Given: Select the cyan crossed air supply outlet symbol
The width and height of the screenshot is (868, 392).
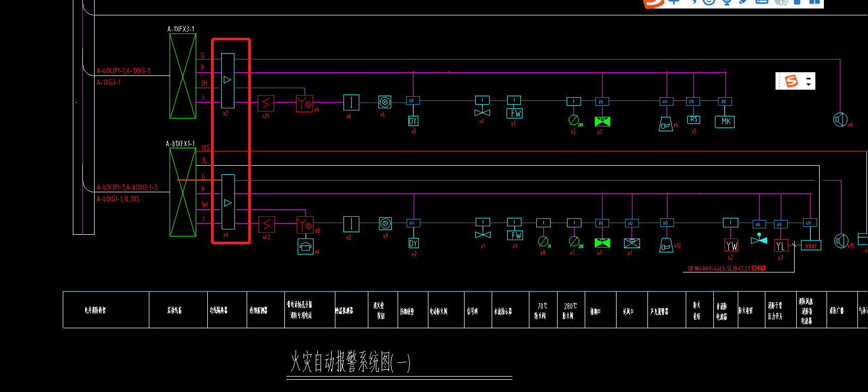Looking at the screenshot, I should point(631,243).
